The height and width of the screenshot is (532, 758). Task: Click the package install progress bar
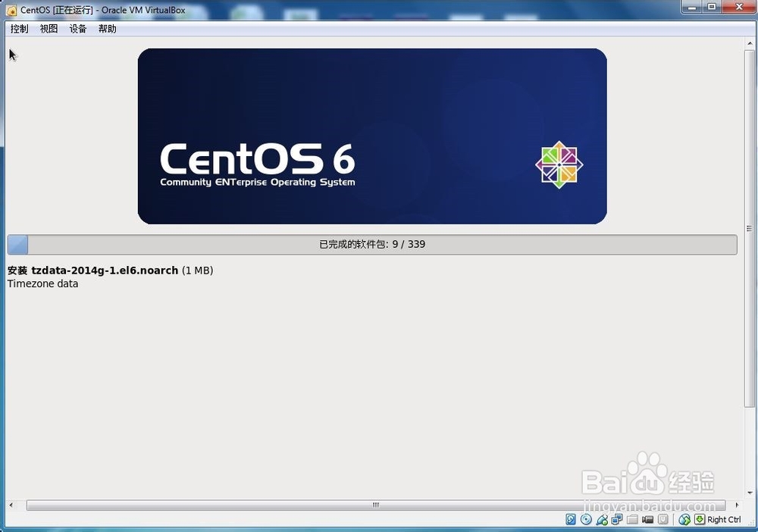(372, 245)
